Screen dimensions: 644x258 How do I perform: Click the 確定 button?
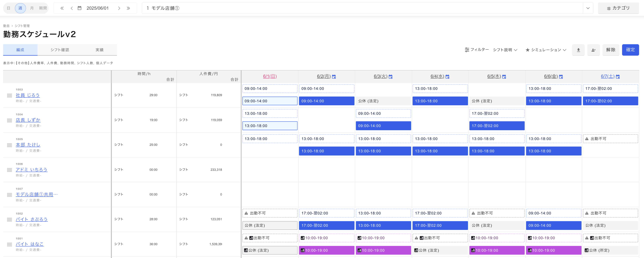pyautogui.click(x=630, y=50)
